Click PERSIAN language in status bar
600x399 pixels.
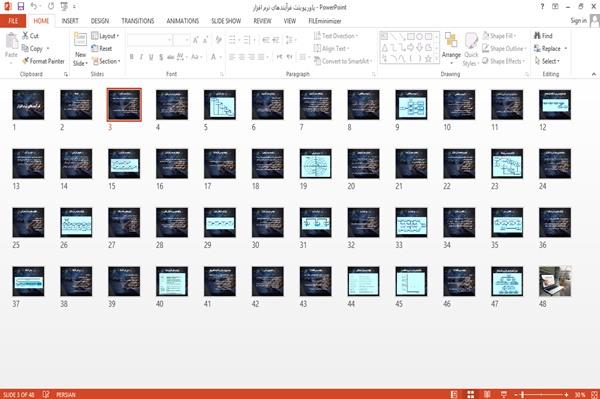click(x=66, y=394)
